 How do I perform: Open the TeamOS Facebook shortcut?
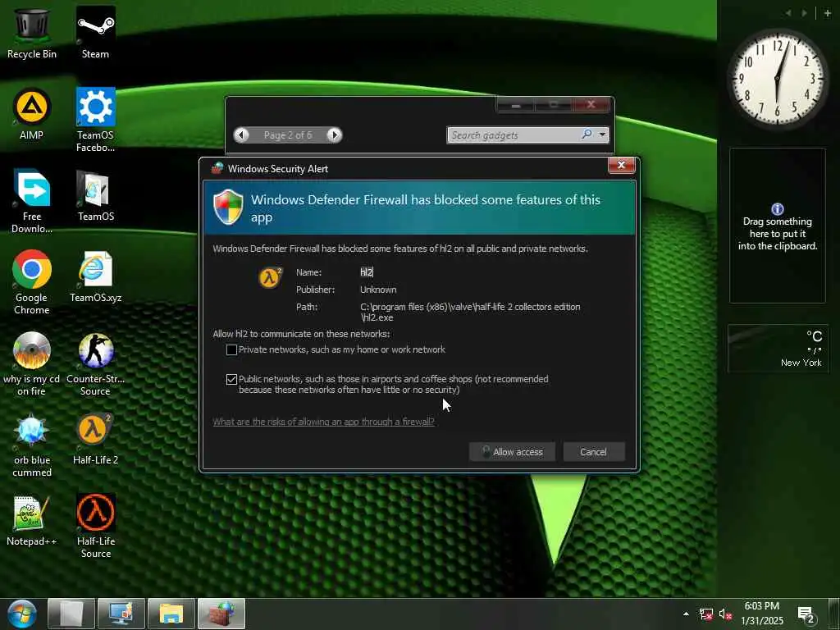(95, 120)
